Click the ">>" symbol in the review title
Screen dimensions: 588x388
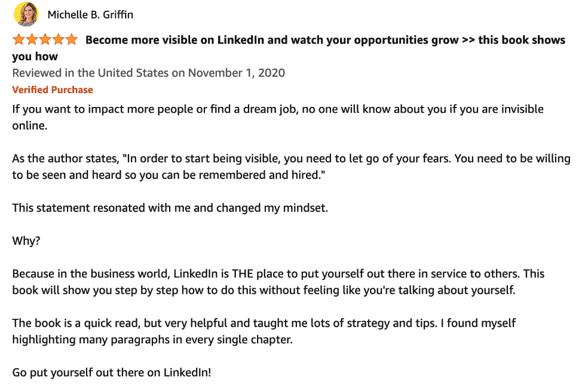click(468, 41)
